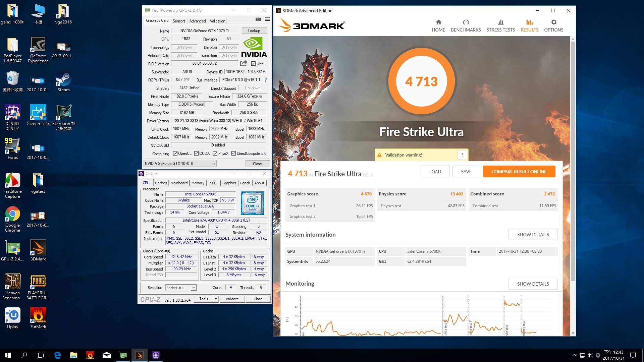Expand Tools dropdown arrow in CPU-Z
Screen dimensions: 644x362
(216, 299)
